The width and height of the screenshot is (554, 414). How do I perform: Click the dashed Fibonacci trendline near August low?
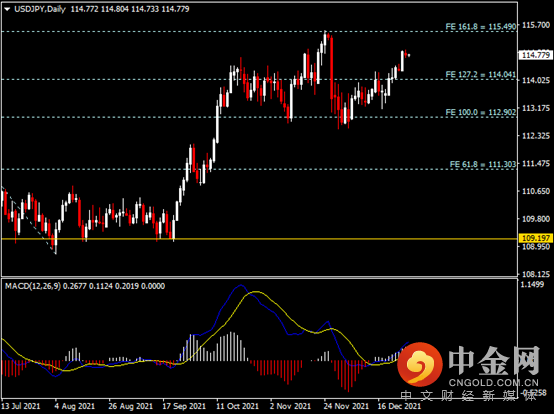point(28,219)
